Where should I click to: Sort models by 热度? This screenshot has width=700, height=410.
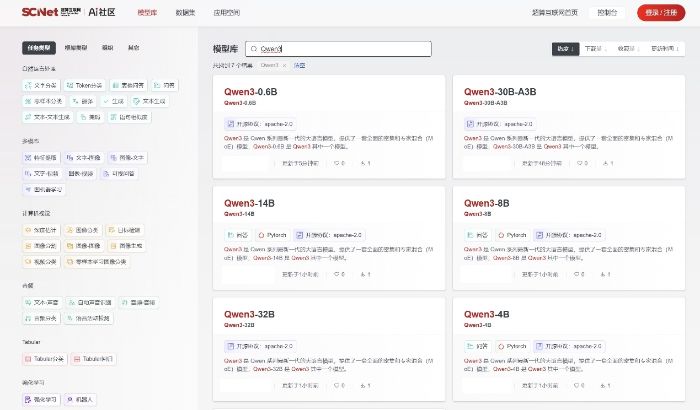(565, 48)
